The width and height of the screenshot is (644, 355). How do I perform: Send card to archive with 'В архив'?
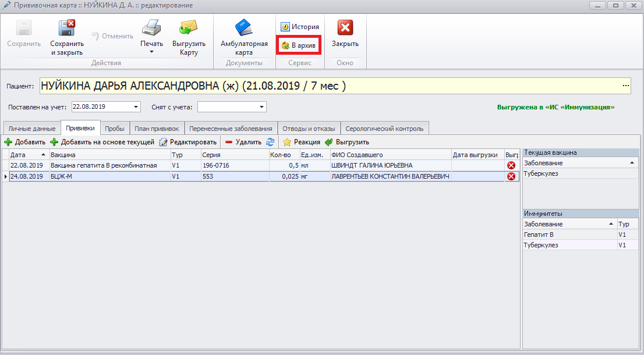[x=299, y=45]
